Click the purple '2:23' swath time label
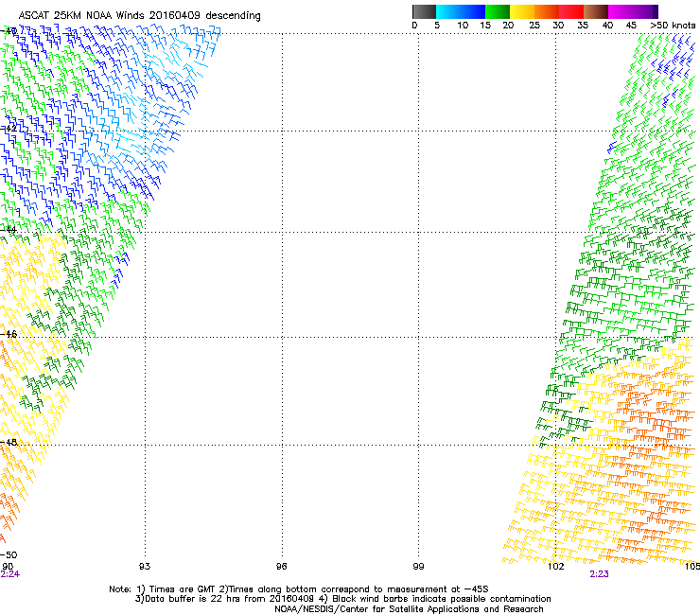The width and height of the screenshot is (700, 615). coord(599,574)
